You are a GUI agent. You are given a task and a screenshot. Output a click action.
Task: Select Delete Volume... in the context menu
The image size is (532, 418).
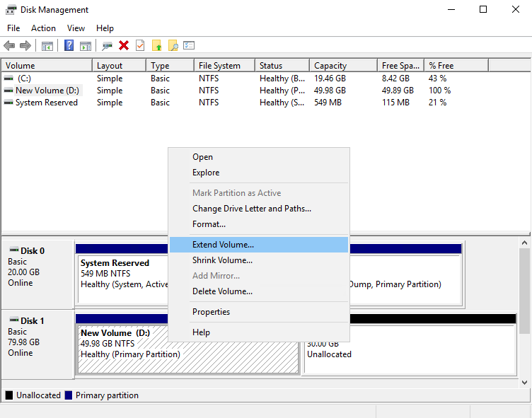[x=258, y=291]
